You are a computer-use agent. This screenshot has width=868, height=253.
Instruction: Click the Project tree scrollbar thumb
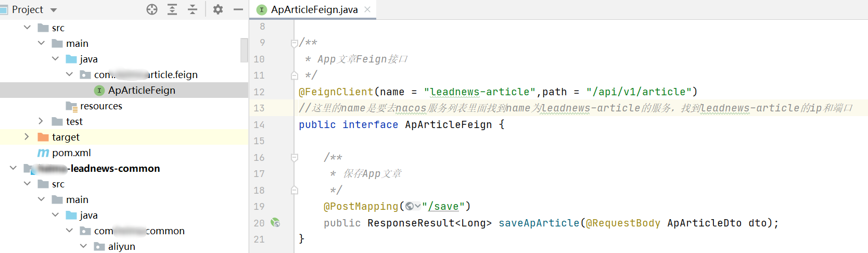(244, 50)
